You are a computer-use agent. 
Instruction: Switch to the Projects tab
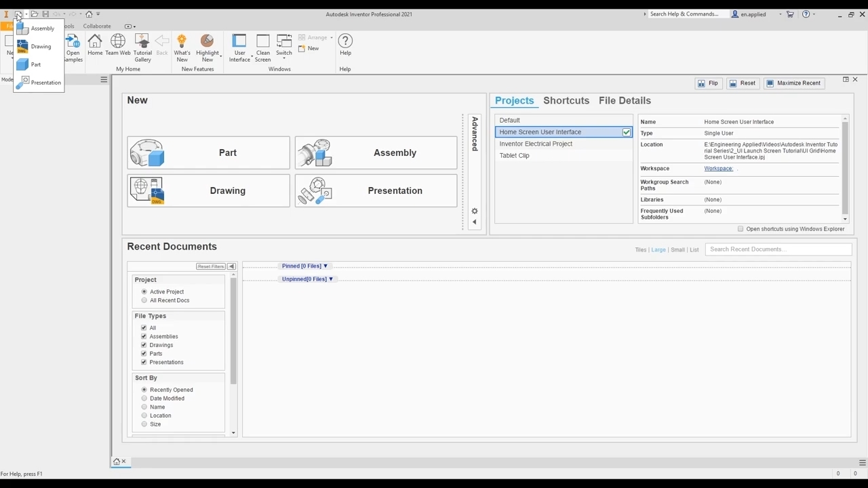pos(514,100)
